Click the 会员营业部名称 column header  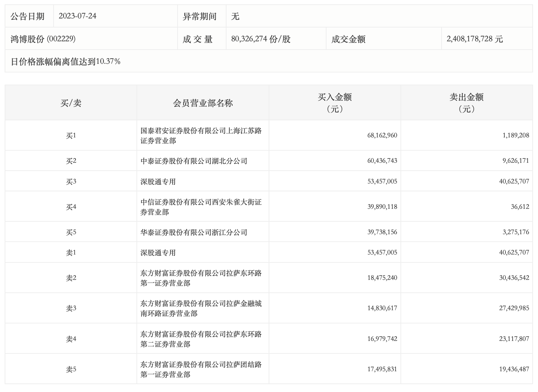[x=203, y=104]
